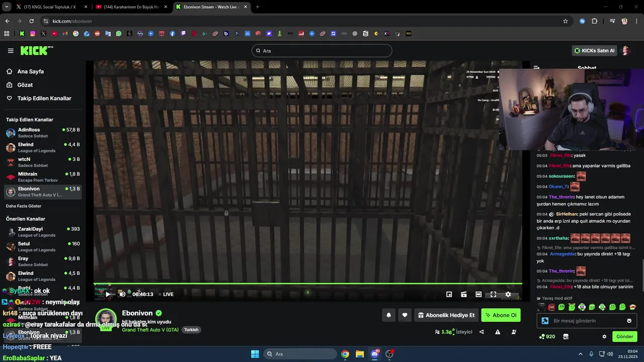The width and height of the screenshot is (644, 362).
Task: Open the 5etul recommended channel
Action: (42, 246)
